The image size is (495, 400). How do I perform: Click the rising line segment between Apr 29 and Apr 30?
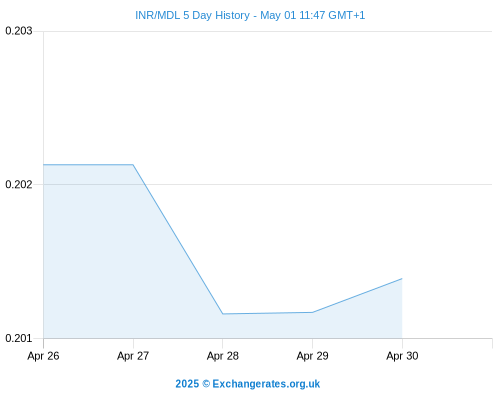pos(357,295)
